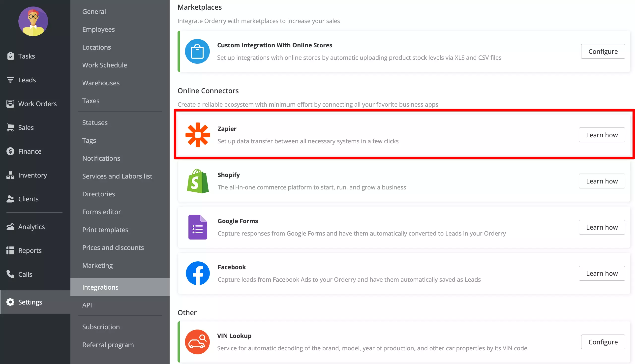The image size is (636, 364).
Task: Open Directories settings
Action: (120, 194)
